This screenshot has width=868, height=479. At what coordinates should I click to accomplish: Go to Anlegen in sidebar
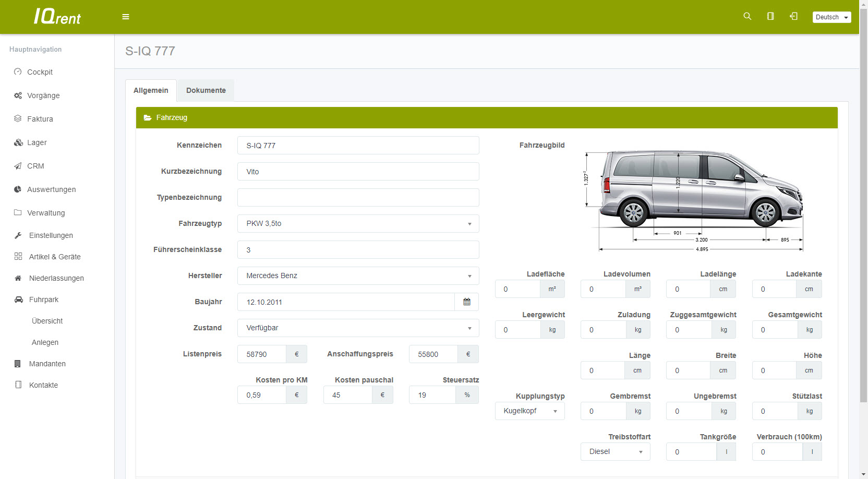(x=45, y=342)
